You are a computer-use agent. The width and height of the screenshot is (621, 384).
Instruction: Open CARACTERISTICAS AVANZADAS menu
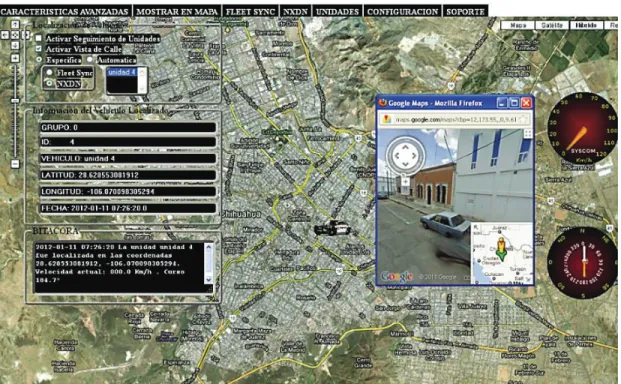point(65,11)
